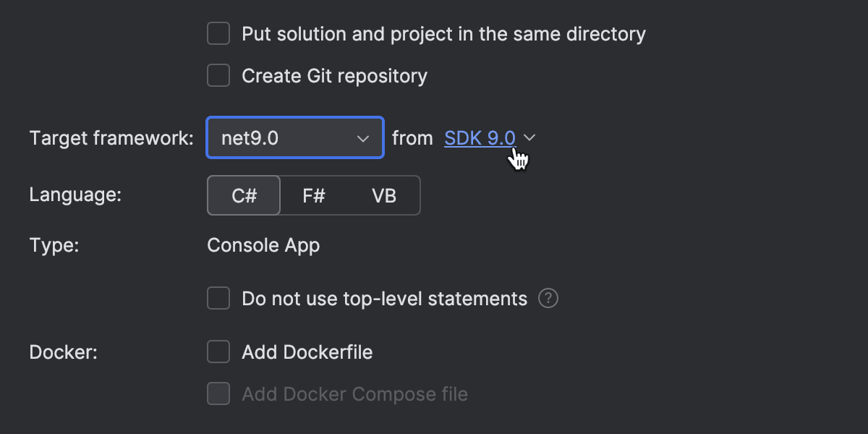Enable the Add Dockerfile checkbox
Screen dimensions: 868x434
[x=218, y=352]
